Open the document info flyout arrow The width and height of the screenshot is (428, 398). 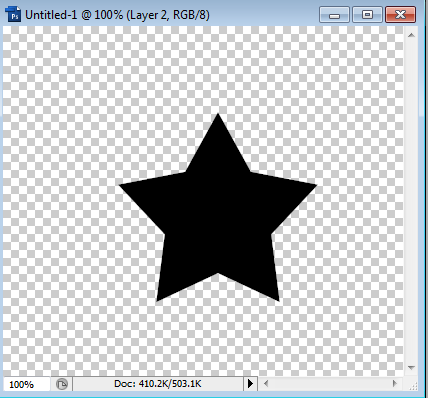tap(250, 384)
